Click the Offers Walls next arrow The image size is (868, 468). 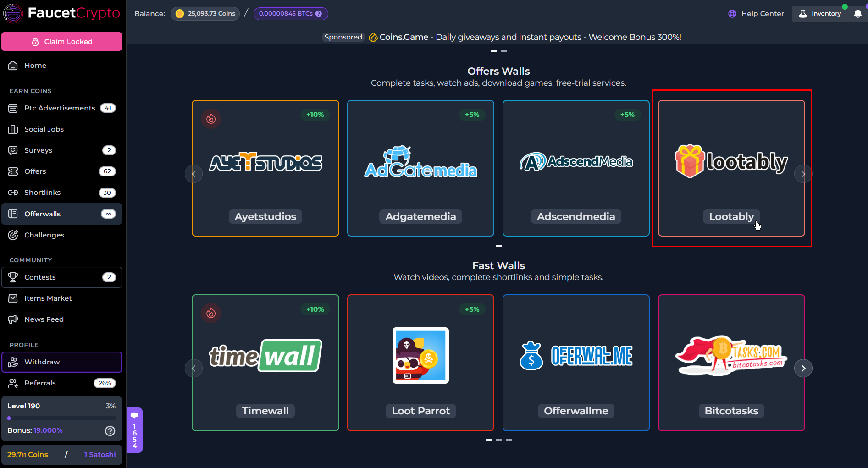[803, 174]
